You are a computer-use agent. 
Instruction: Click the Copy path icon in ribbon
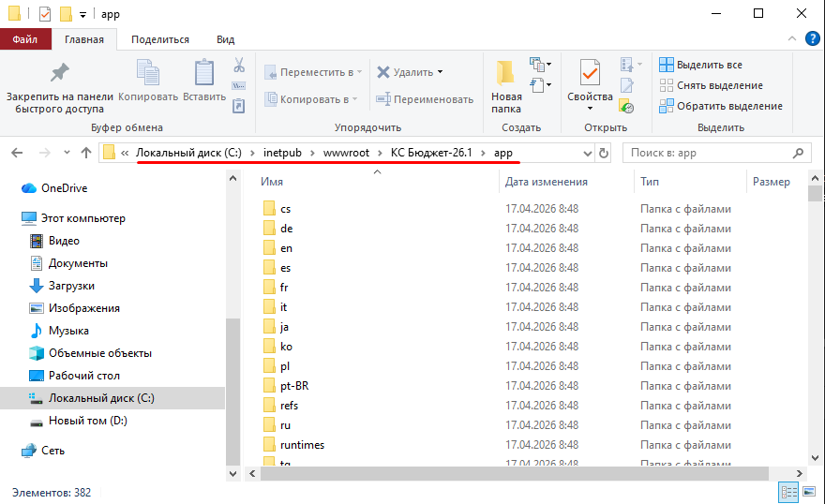[239, 85]
